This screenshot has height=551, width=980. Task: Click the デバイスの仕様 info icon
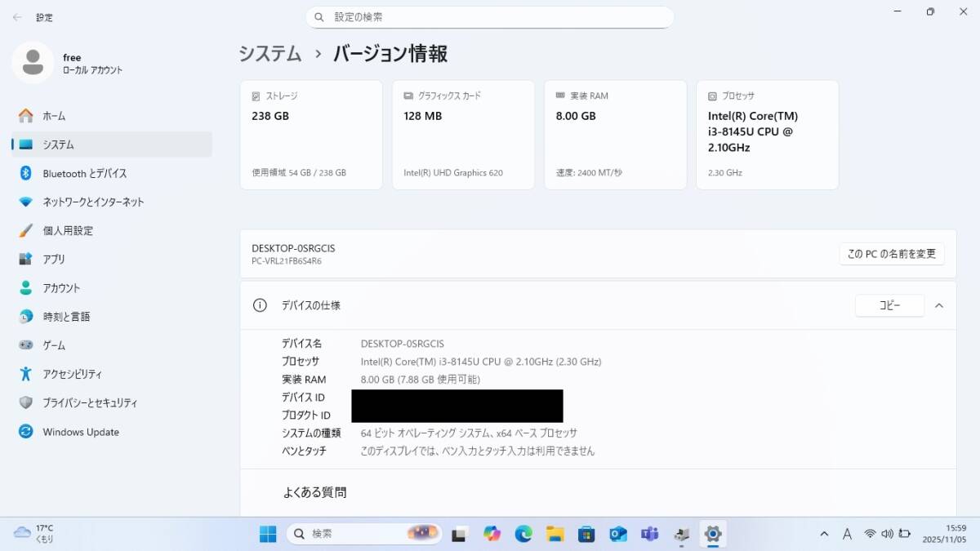260,305
